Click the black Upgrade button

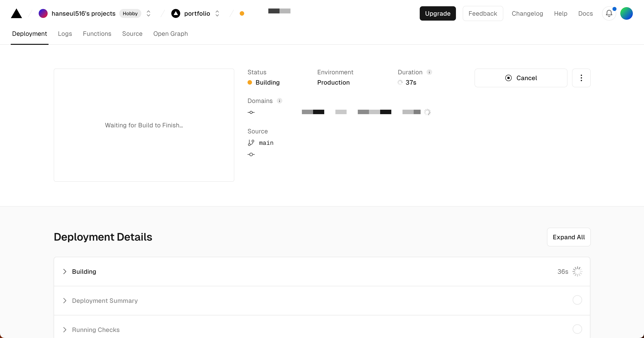438,13
